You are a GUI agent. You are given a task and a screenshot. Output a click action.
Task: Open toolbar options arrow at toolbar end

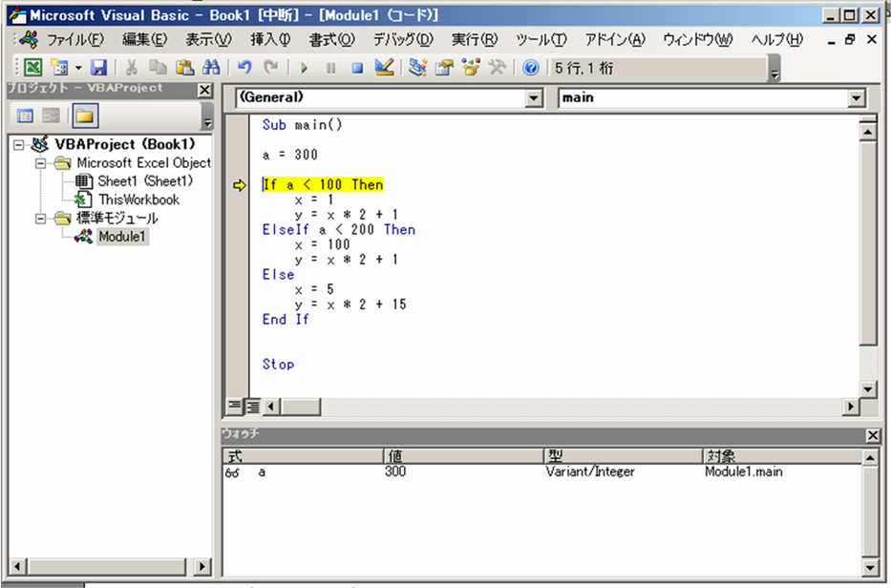(x=774, y=70)
